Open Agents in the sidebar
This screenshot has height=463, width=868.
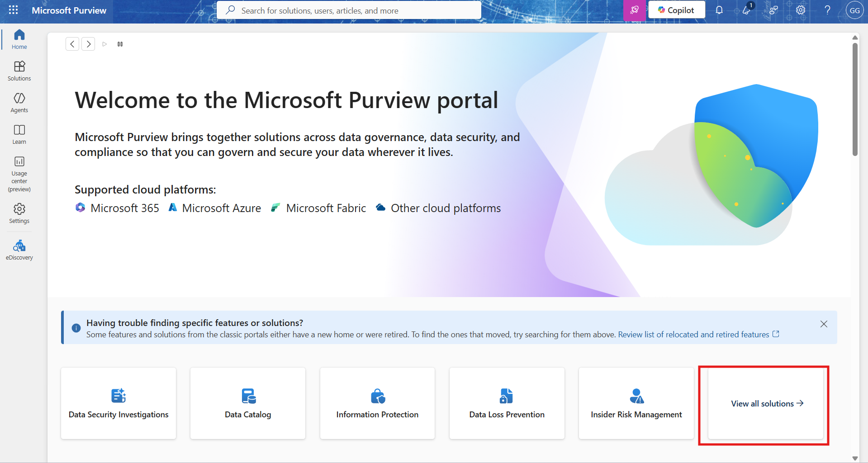pos(19,103)
